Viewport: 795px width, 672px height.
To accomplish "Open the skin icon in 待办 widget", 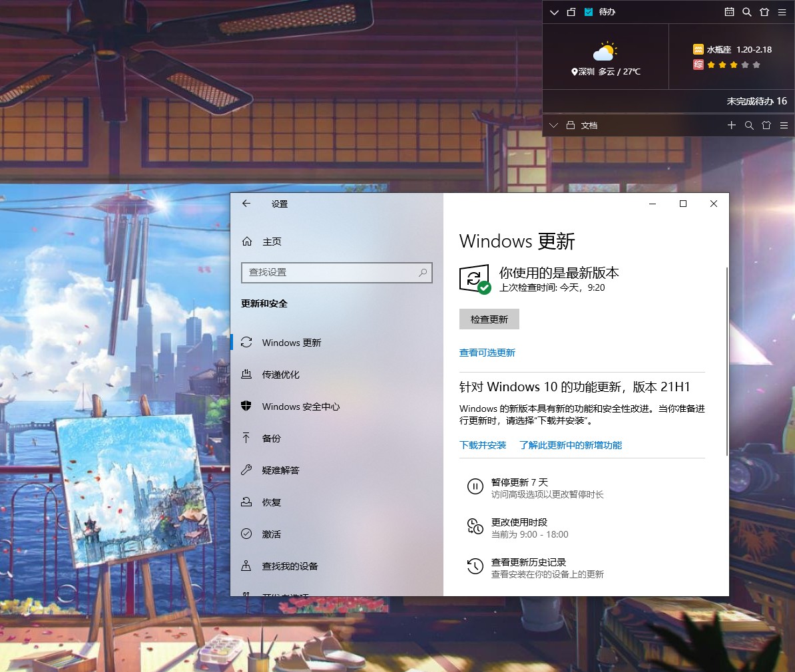I will tap(764, 12).
